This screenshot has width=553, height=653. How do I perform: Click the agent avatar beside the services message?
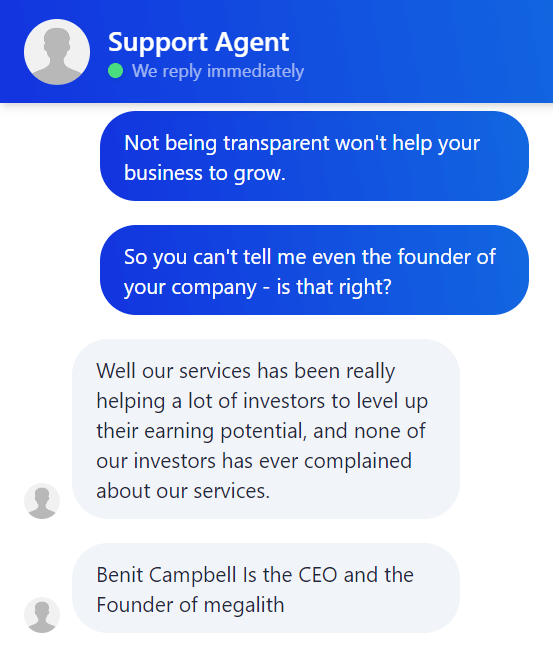pyautogui.click(x=42, y=501)
